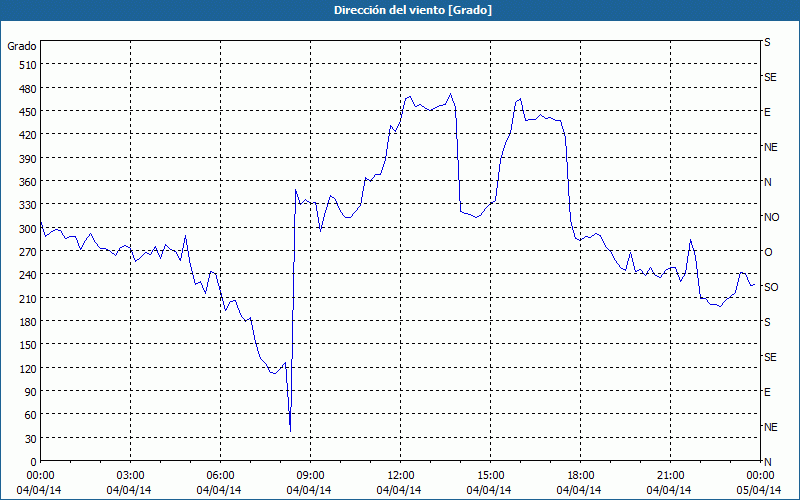Image resolution: width=800 pixels, height=500 pixels.
Task: Click the 510 y-axis value
Action: point(28,65)
